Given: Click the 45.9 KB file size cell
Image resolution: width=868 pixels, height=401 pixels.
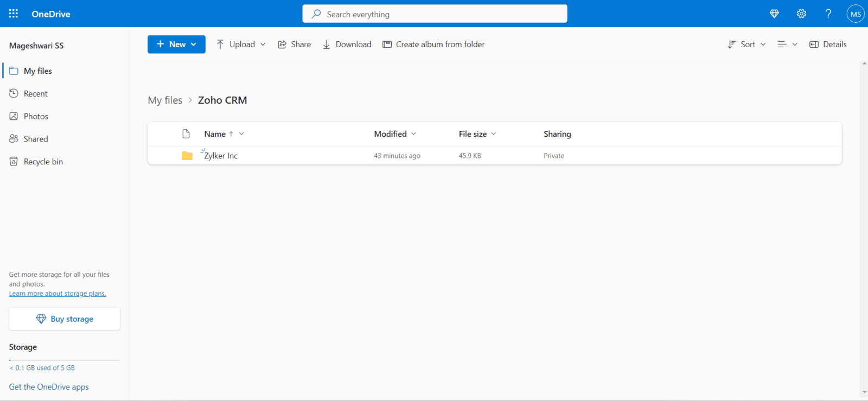Looking at the screenshot, I should pyautogui.click(x=470, y=156).
